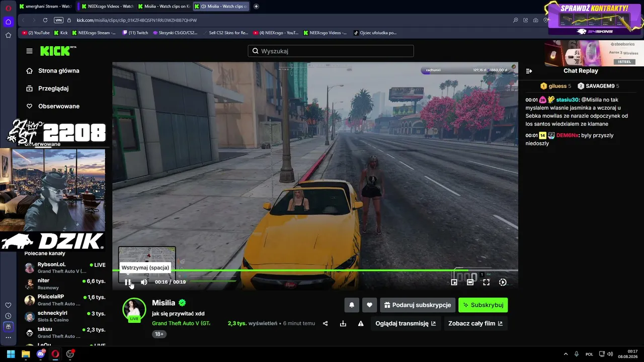Open schneckyirl channel in recommended list
Screen dimensions: 644x362
[x=65, y=316]
